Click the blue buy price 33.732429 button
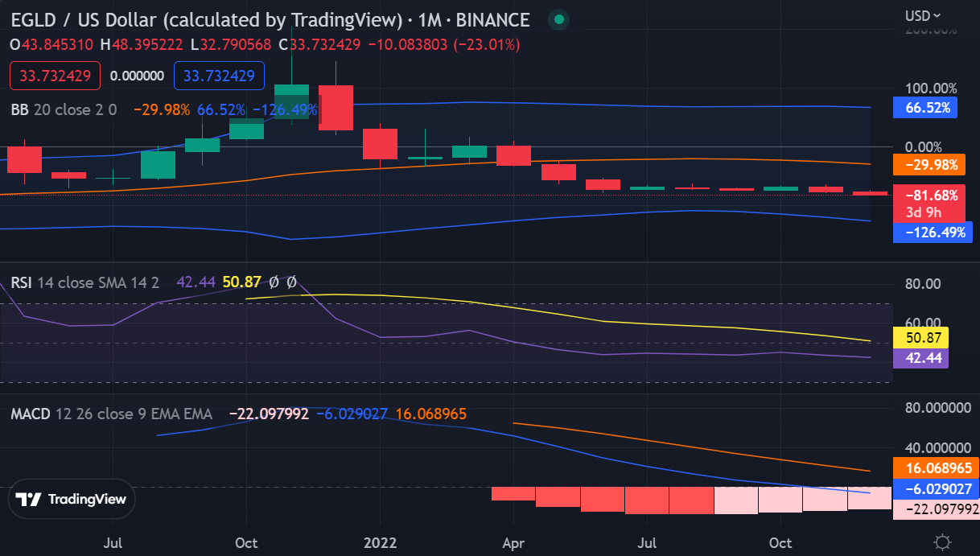 tap(219, 76)
